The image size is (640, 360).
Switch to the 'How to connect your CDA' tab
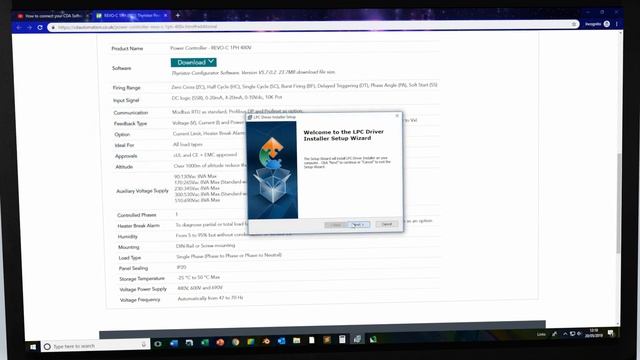(x=52, y=16)
